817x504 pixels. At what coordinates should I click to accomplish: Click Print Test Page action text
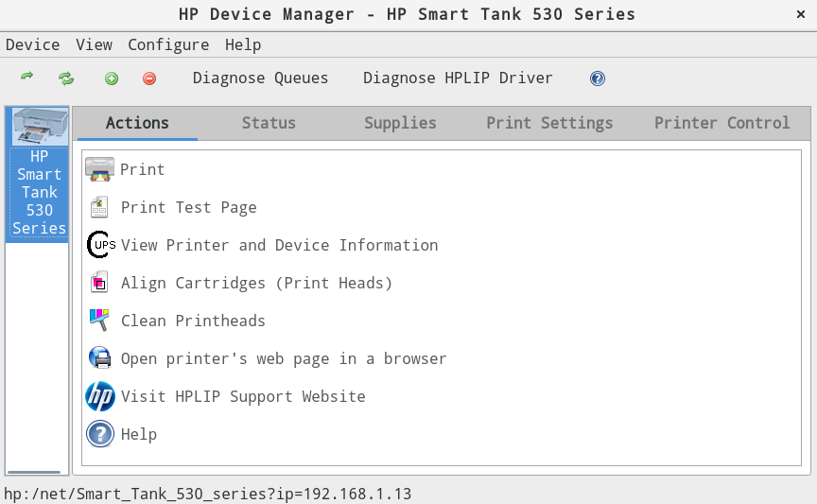coord(188,207)
